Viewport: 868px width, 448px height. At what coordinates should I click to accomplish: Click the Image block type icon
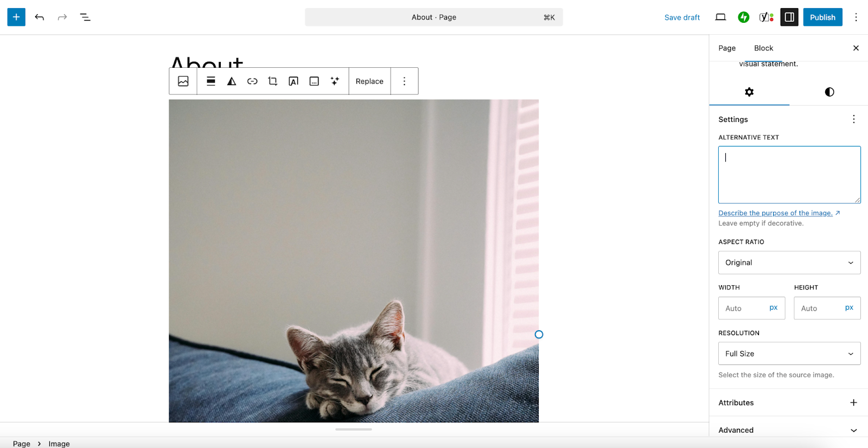pyautogui.click(x=183, y=81)
